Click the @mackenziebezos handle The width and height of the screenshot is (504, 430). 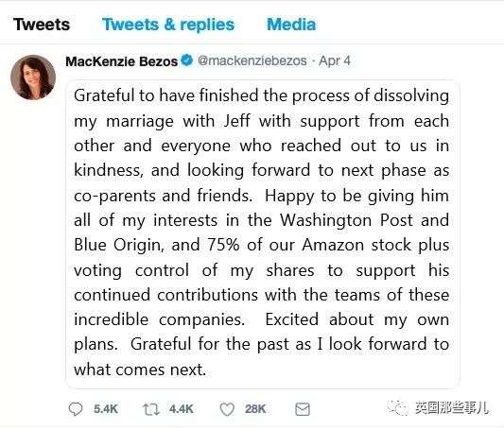point(252,60)
